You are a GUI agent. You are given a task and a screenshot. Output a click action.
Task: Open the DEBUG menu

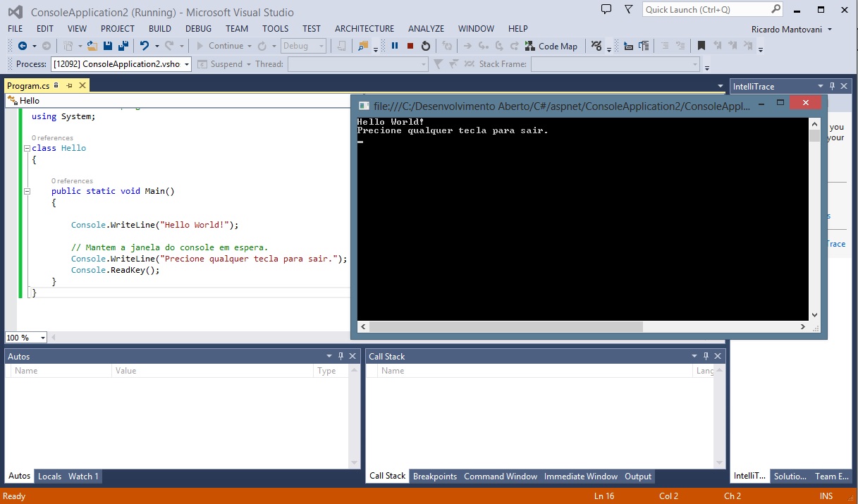click(x=198, y=28)
